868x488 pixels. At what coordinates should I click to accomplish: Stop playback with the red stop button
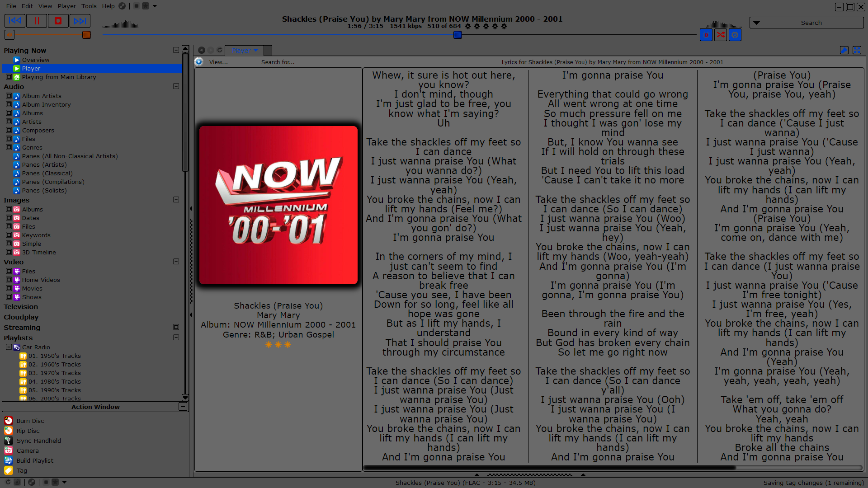tap(58, 21)
